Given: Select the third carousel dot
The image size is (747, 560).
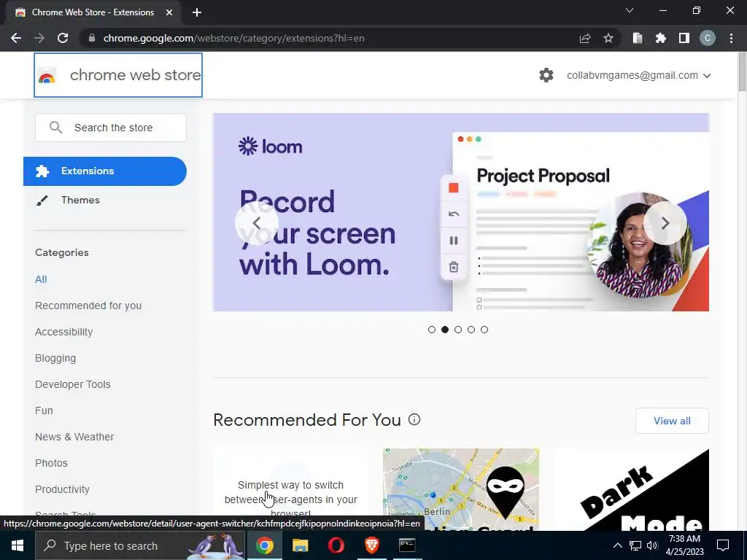Looking at the screenshot, I should 458,330.
